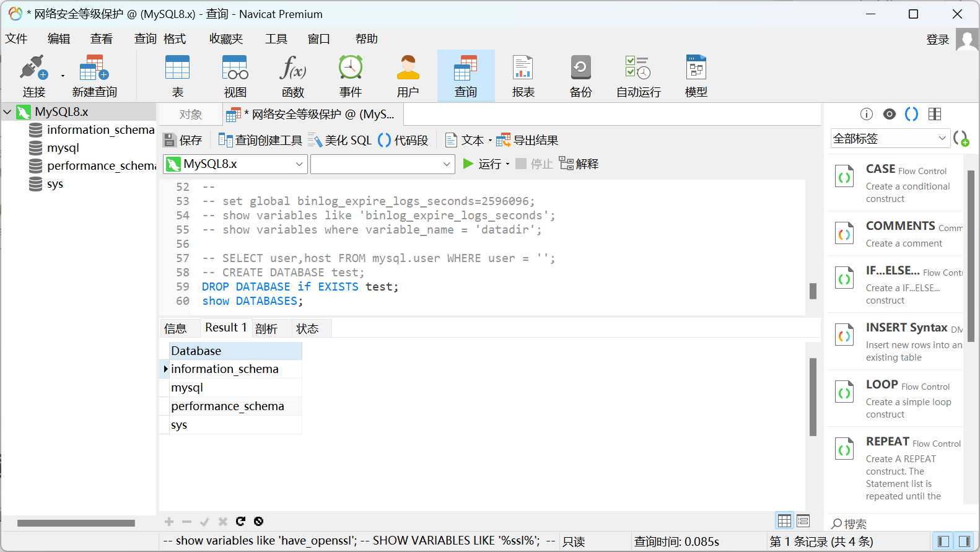Open the 收藏夹 favorites menu
This screenshot has width=980, height=552.
coord(225,39)
